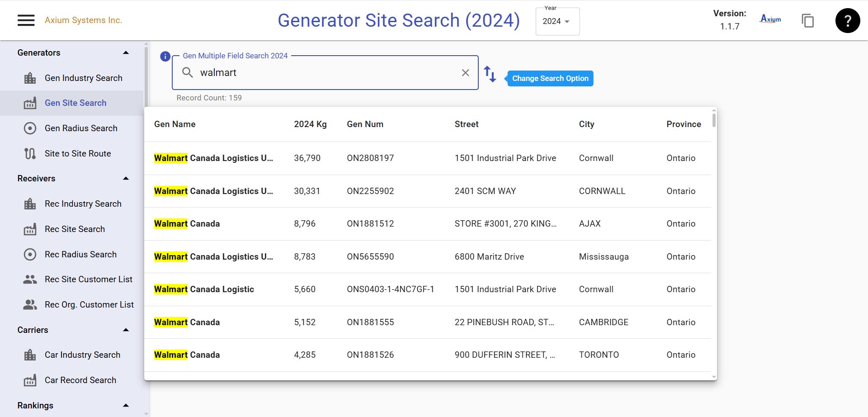Click the results table vertical scrollbar

[714, 120]
